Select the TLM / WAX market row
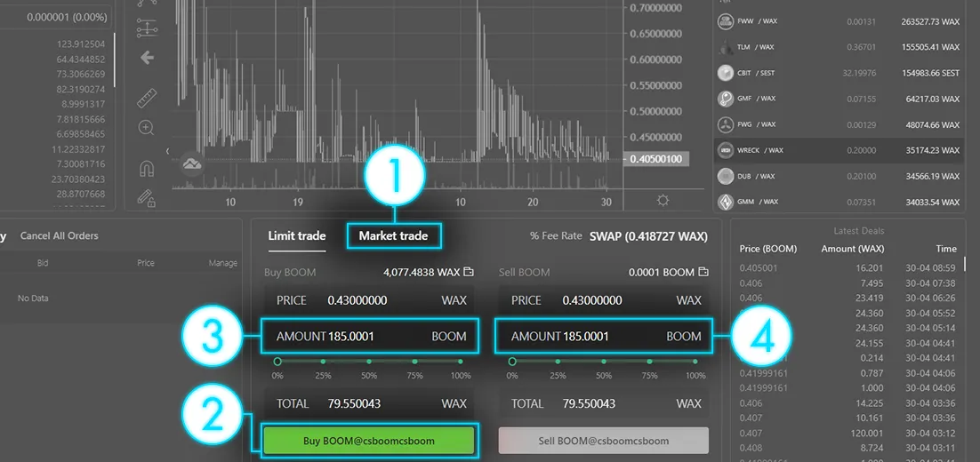The height and width of the screenshot is (462, 980). click(838, 47)
